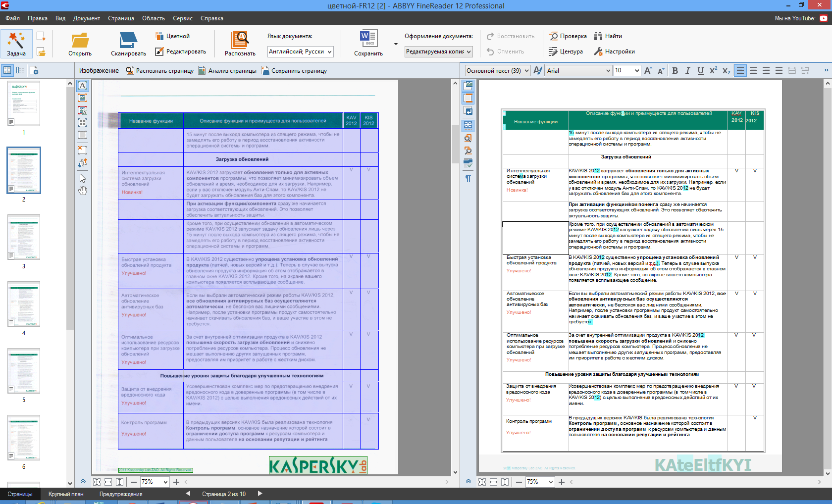Click the image pane vertical scrollbar thumb
The width and height of the screenshot is (832, 504).
click(x=455, y=144)
